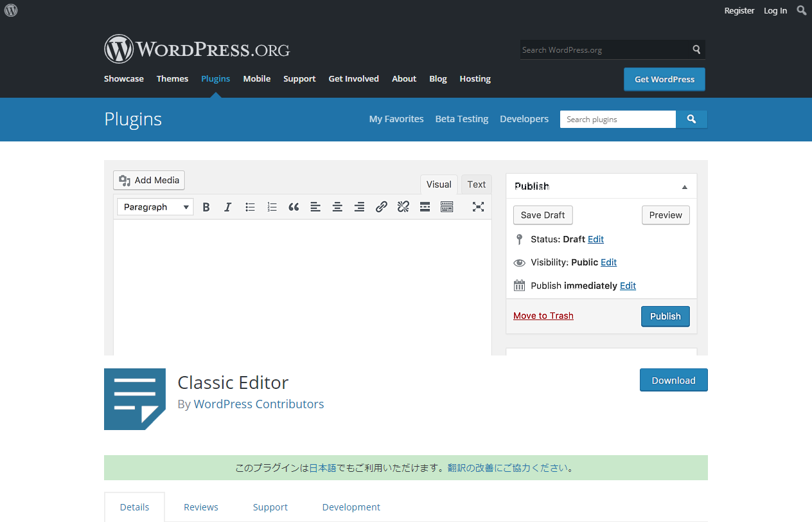812x522 pixels.
Task: Click the Classic Editor plugin icon
Action: [135, 399]
